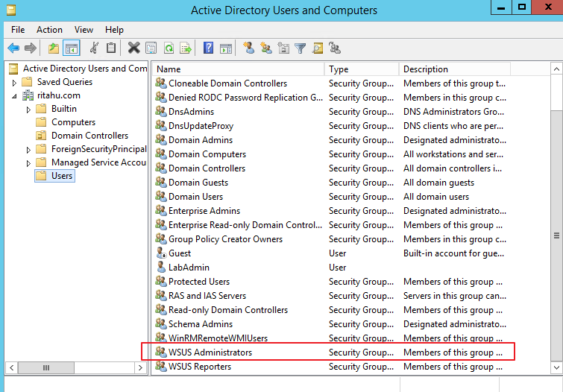Screen dimensions: 563x392
Task: Open the View menu
Action: click(x=84, y=29)
